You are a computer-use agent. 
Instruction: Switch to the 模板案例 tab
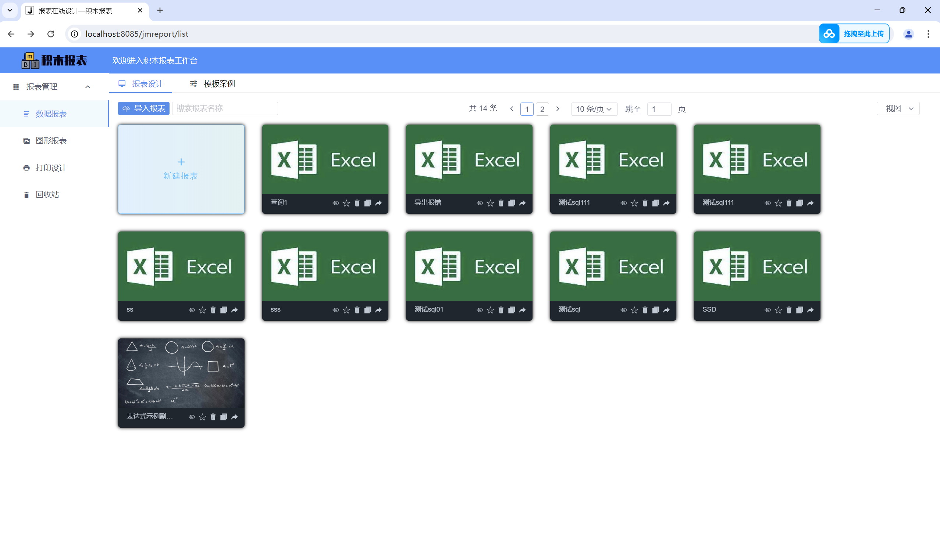pos(212,83)
